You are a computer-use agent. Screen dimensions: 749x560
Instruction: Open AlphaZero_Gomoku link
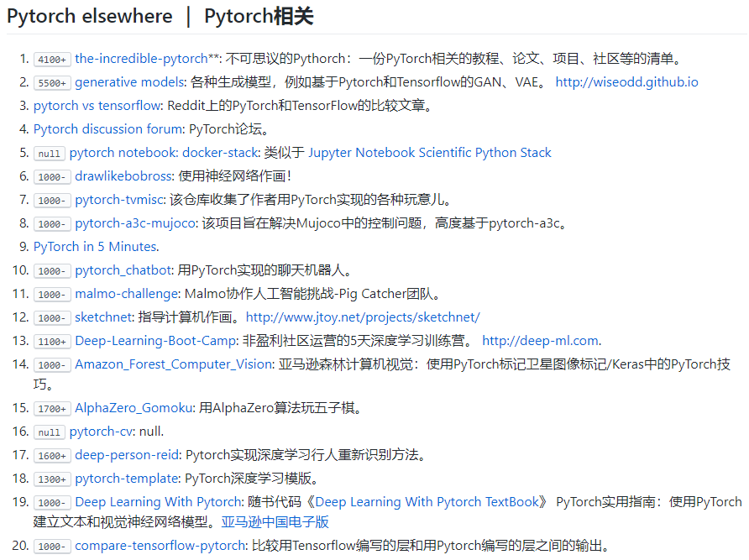(x=134, y=408)
